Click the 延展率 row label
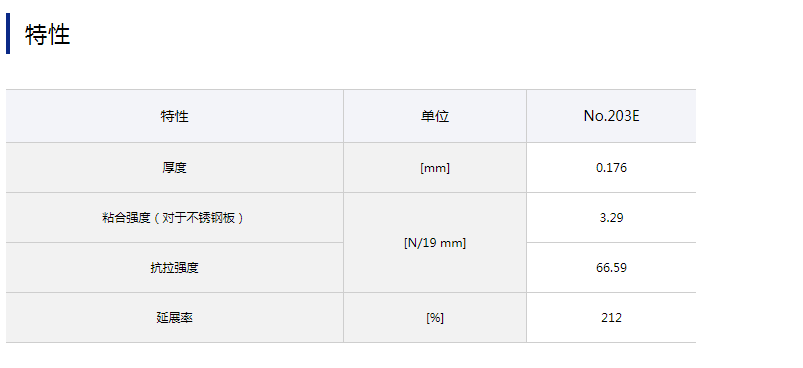Viewport: 803px width, 368px height. click(x=175, y=318)
